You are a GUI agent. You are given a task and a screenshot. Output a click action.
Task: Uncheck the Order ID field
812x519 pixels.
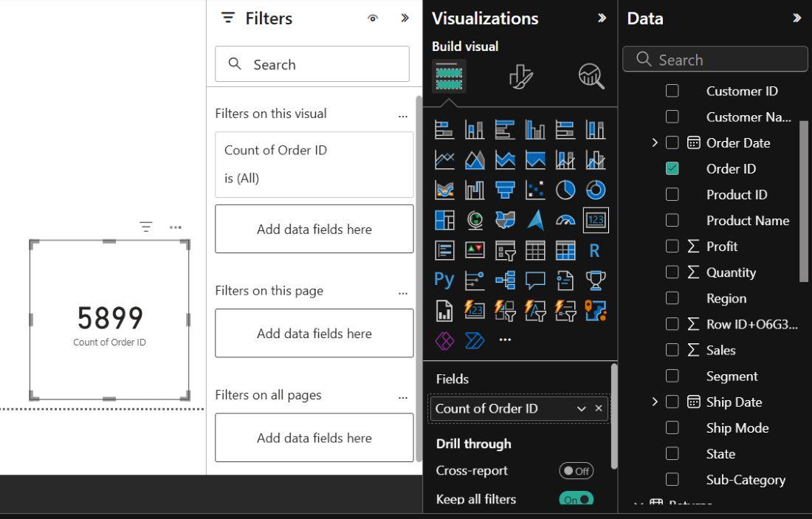point(672,168)
